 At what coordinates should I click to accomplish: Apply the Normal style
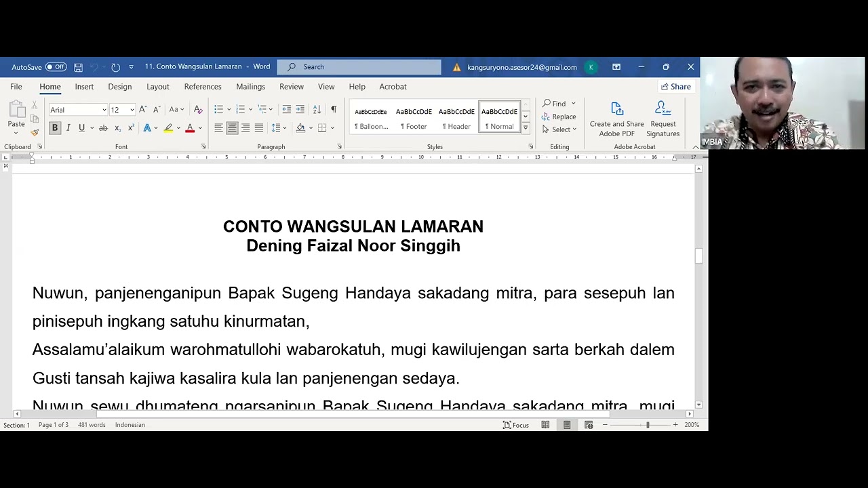point(499,118)
